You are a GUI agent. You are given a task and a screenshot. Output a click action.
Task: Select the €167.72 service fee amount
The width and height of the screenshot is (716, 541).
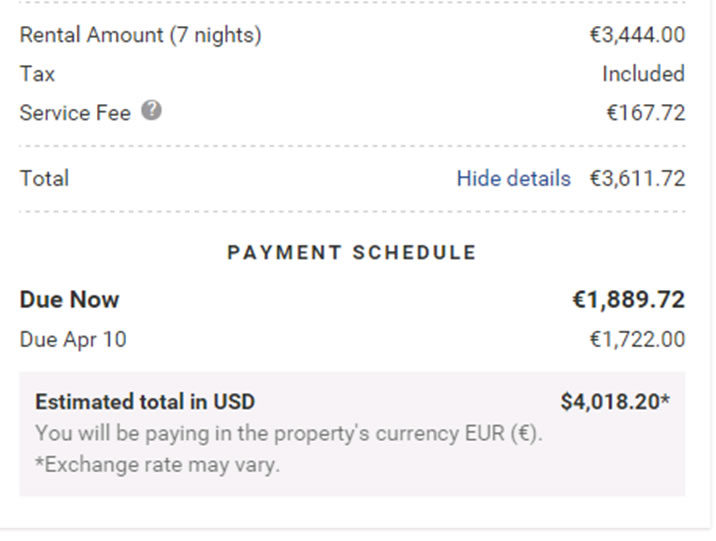pyautogui.click(x=646, y=113)
